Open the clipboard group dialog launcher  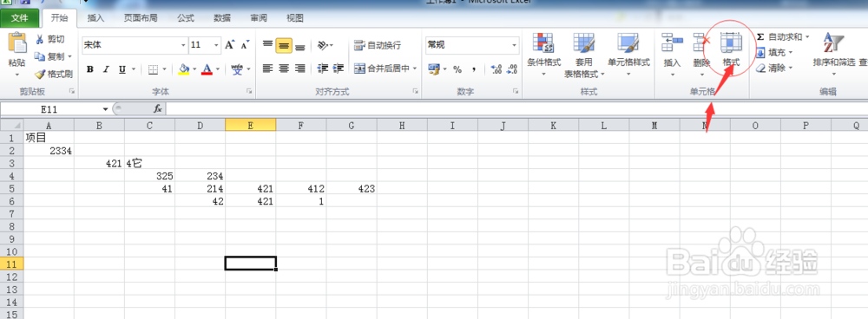pyautogui.click(x=71, y=91)
